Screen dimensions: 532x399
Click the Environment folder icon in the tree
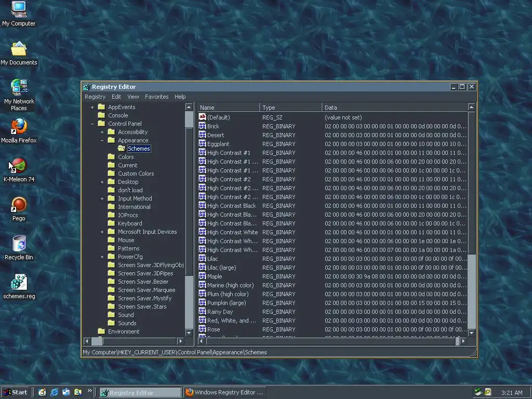click(101, 331)
